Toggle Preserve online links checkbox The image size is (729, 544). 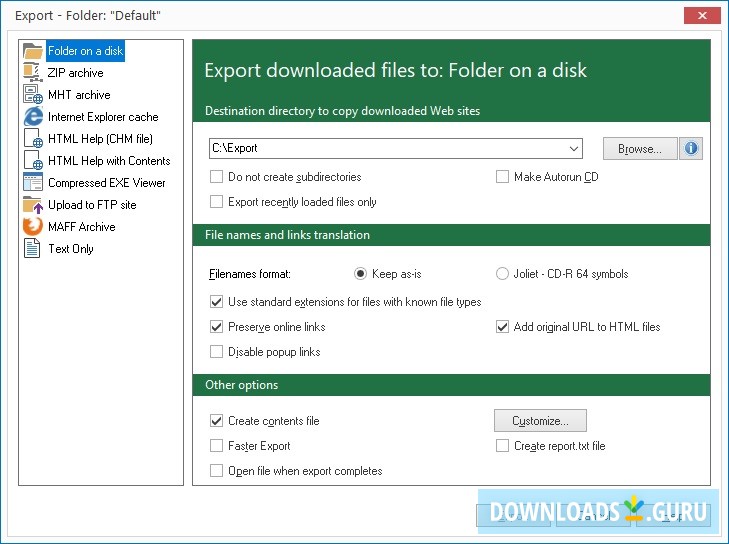point(216,327)
